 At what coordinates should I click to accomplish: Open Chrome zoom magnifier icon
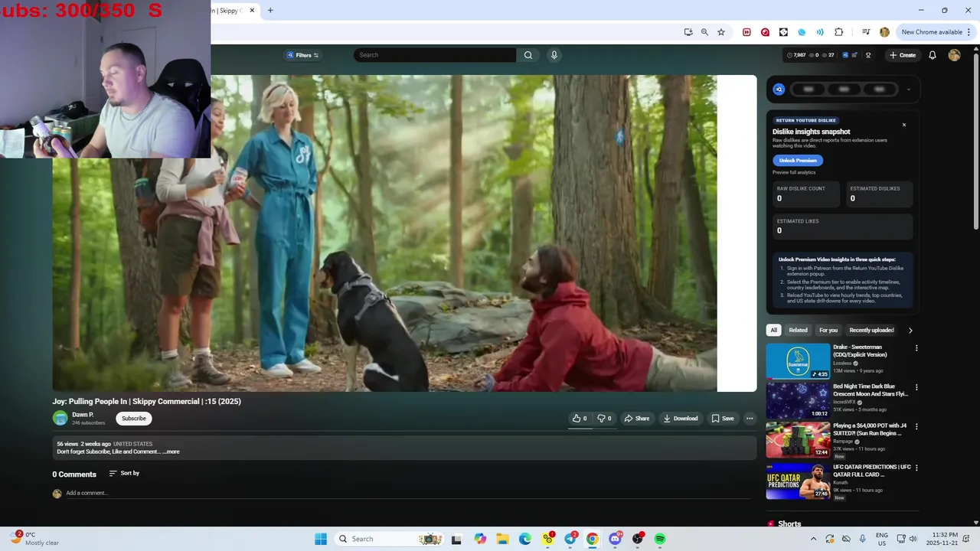tap(704, 32)
